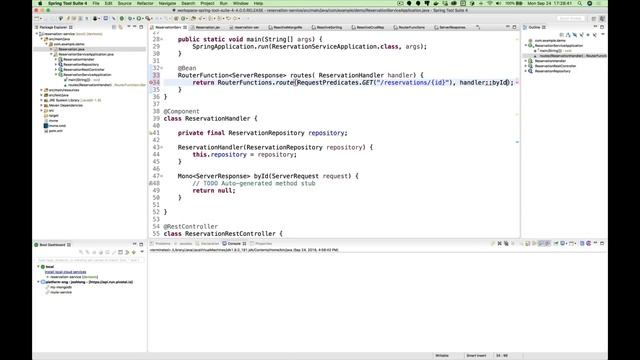This screenshot has width=640, height=360.
Task: Collapse the com.example.demo package
Action: point(47,44)
